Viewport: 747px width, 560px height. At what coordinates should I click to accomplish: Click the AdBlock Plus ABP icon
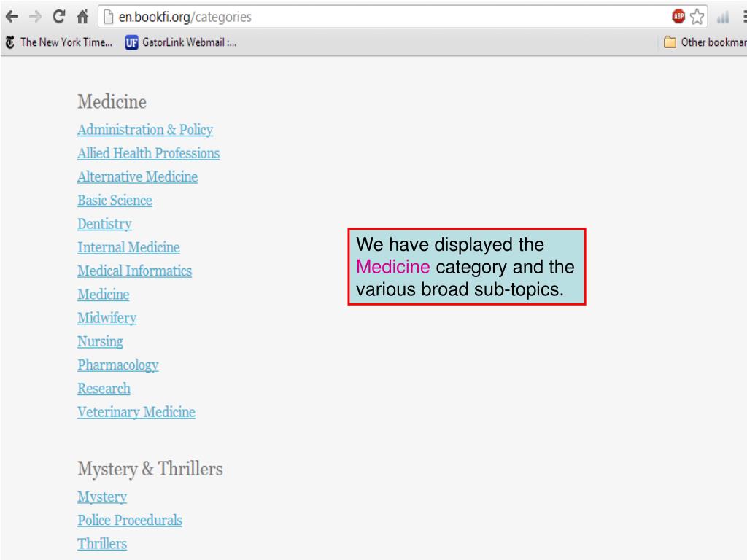coord(678,17)
